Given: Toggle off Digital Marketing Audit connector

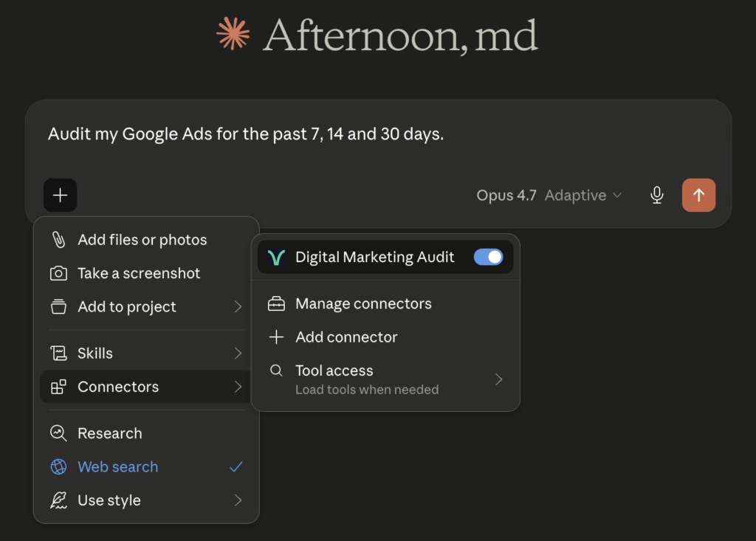Looking at the screenshot, I should click(489, 257).
